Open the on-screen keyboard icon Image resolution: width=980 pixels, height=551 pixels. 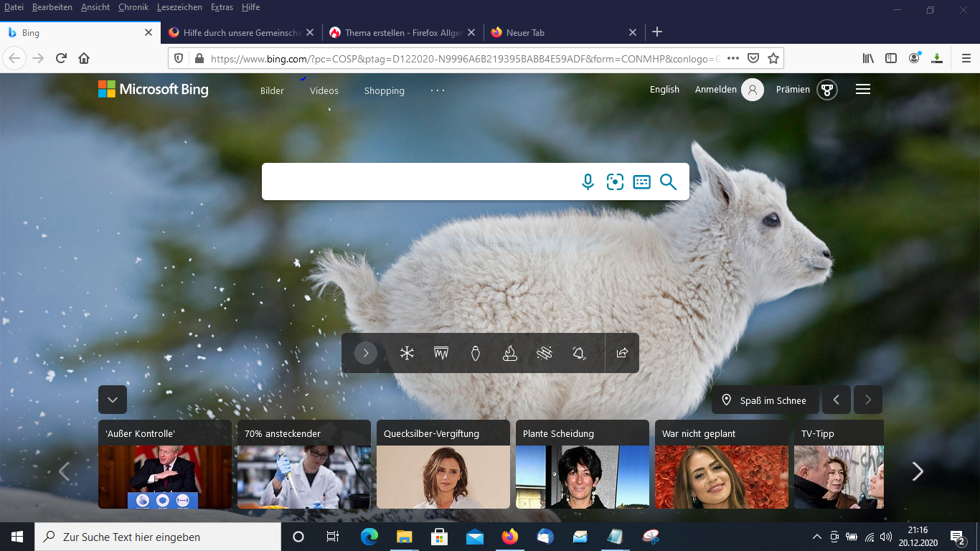(x=641, y=182)
